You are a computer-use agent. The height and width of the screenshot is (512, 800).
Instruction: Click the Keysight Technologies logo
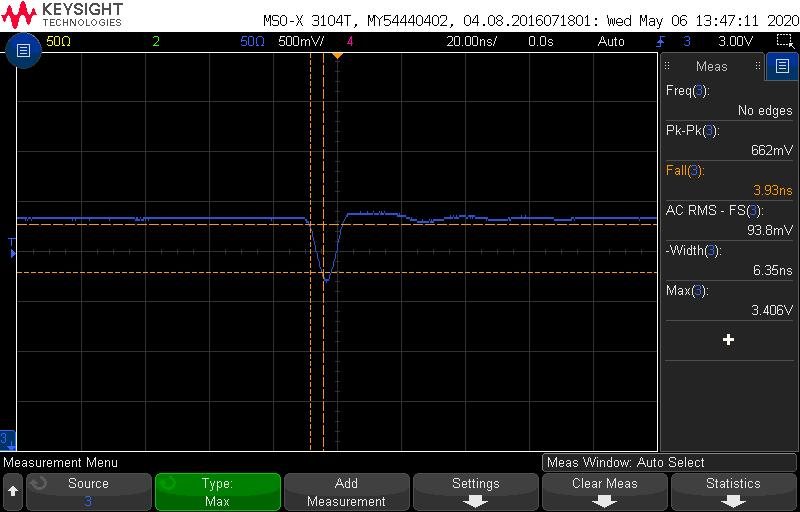pyautogui.click(x=62, y=15)
